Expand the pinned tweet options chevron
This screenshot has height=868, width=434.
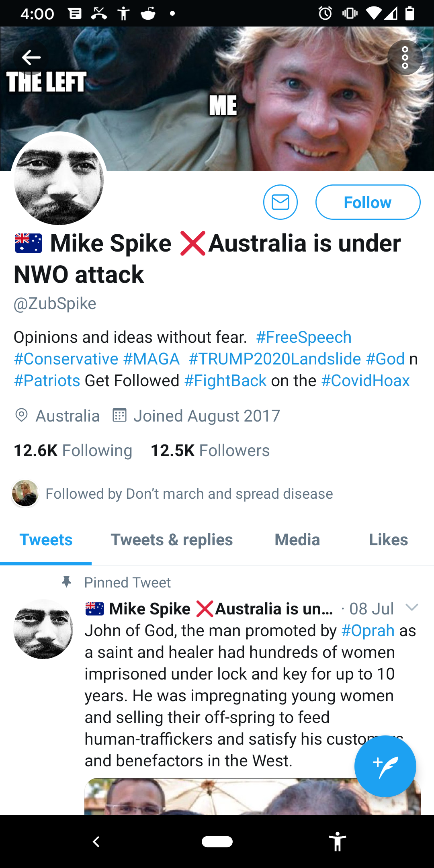tap(412, 607)
